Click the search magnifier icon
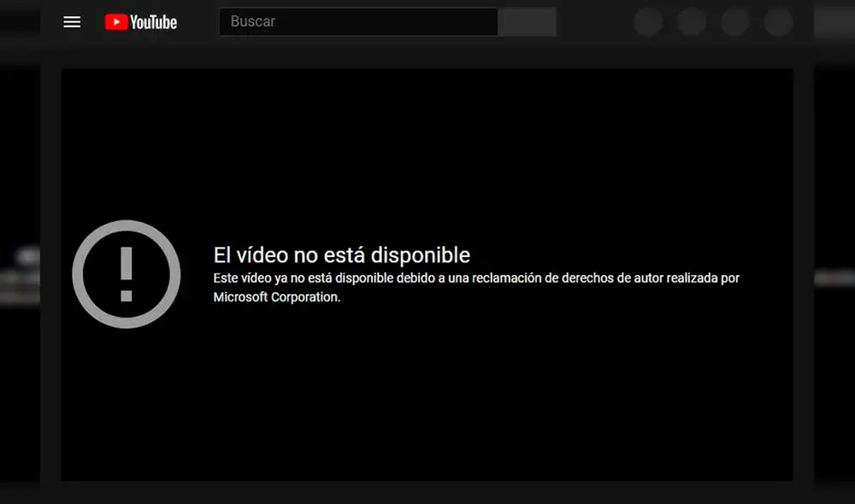The height and width of the screenshot is (504, 855). 527,21
